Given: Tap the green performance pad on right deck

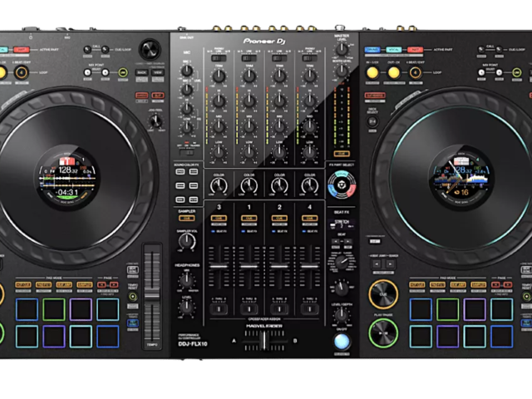Looking at the screenshot, I should pyautogui.click(x=447, y=309).
